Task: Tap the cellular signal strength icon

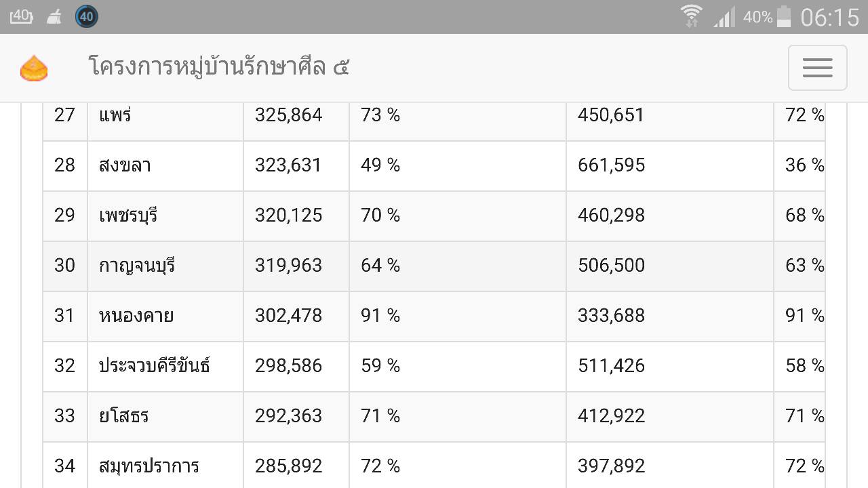Action: click(724, 17)
